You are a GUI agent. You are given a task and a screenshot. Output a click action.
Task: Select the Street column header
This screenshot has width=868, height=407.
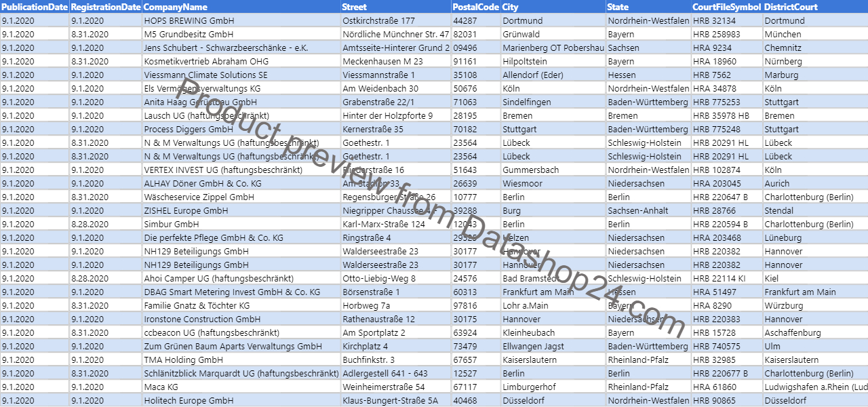395,7
